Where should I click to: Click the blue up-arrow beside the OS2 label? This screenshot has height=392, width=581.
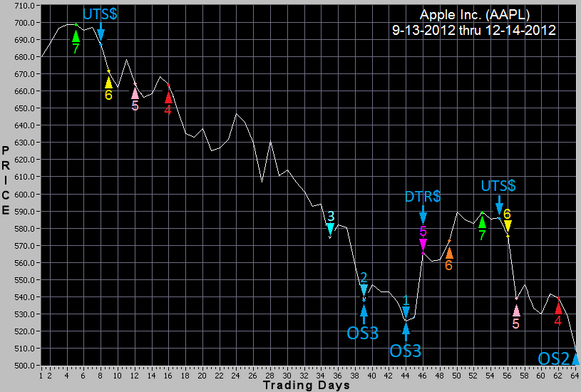[x=575, y=359]
